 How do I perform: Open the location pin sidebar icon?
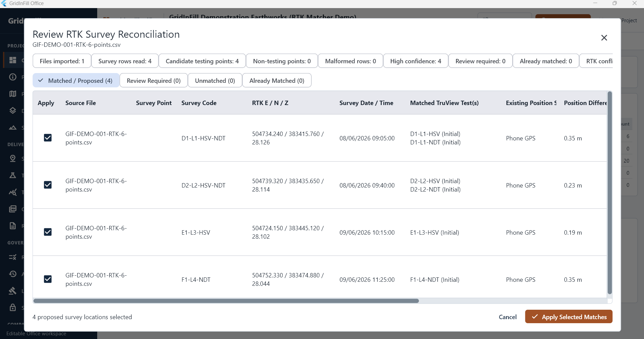13,158
